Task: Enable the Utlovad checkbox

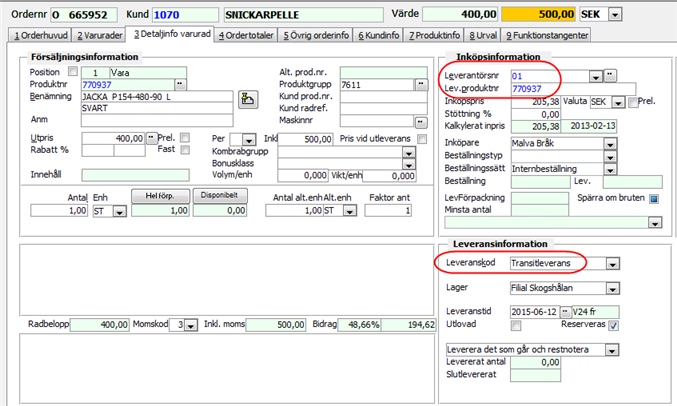Action: pyautogui.click(x=516, y=325)
